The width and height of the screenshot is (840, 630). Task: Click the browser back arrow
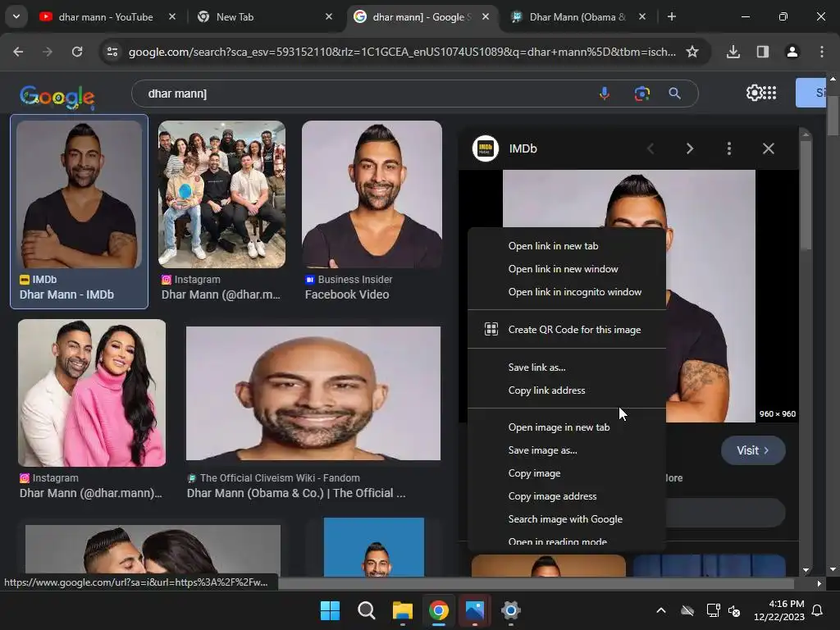tap(18, 52)
